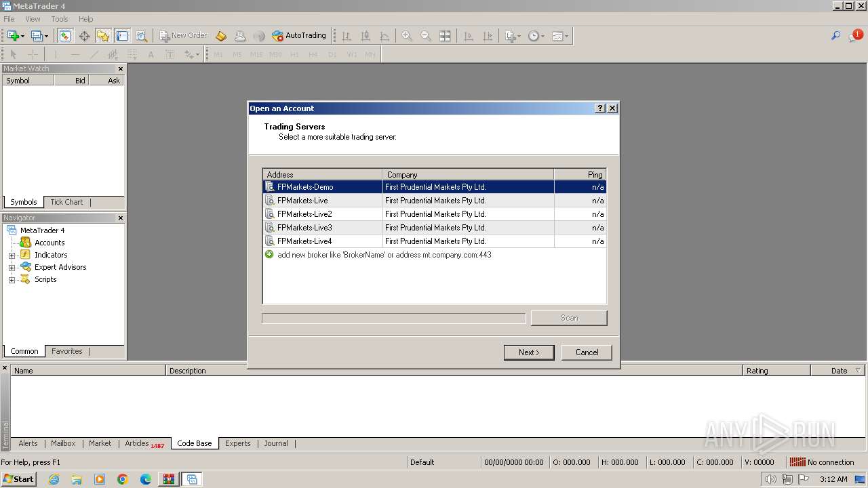The width and height of the screenshot is (868, 488).
Task: Open the New Chart toolbar icon
Action: 15,36
